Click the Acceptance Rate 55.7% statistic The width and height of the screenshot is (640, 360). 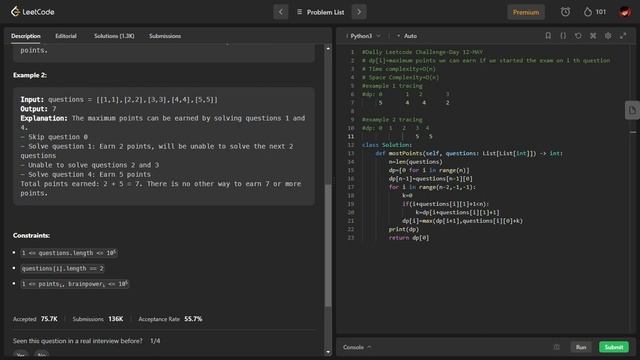click(170, 319)
